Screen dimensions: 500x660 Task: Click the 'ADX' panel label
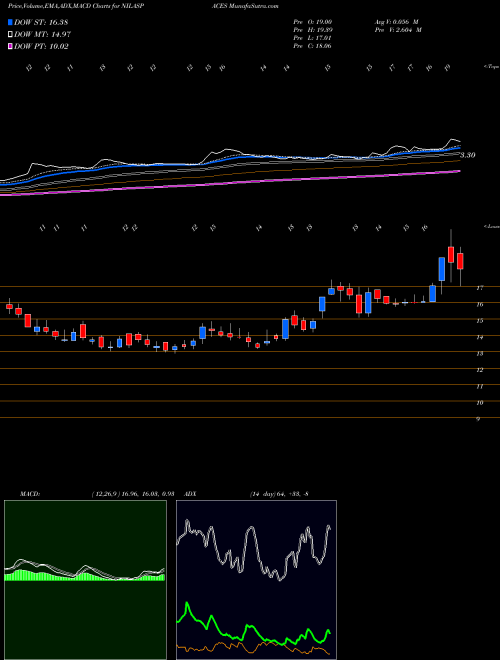pyautogui.click(x=191, y=493)
